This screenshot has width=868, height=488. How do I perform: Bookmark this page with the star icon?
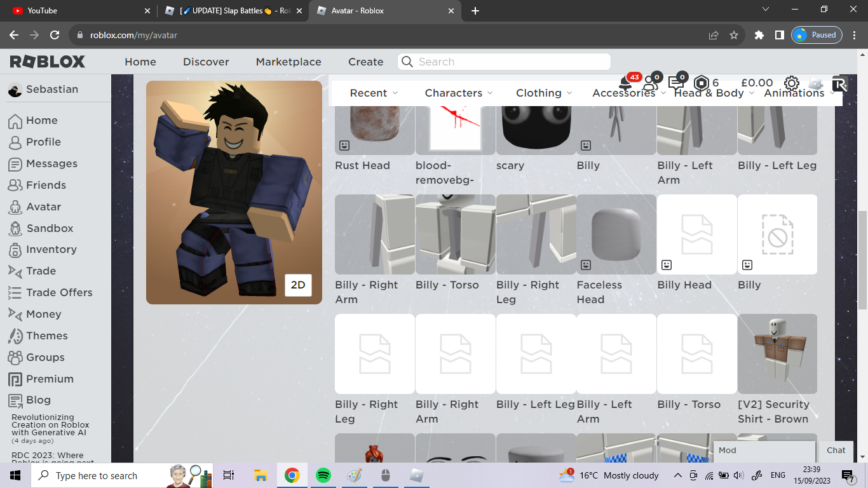tap(734, 36)
